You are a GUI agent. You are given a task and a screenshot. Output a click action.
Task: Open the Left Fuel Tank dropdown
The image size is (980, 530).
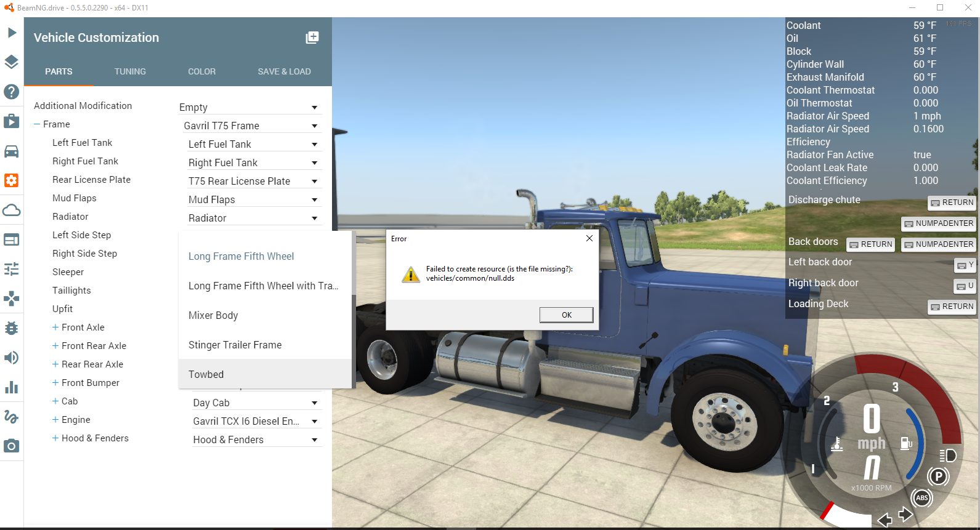[255, 144]
